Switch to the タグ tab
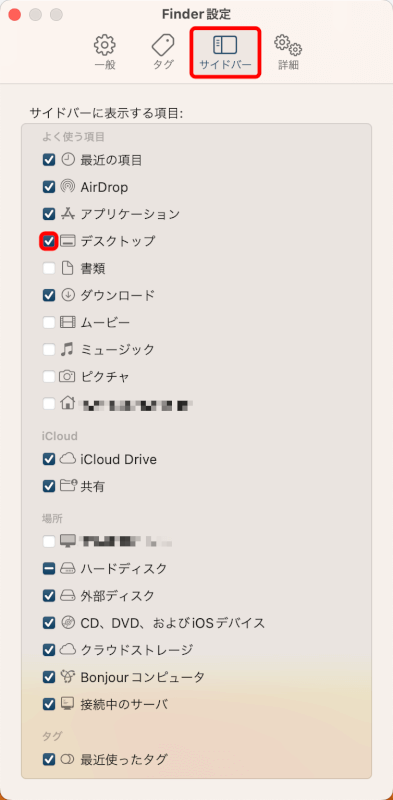This screenshot has width=393, height=800. (163, 53)
